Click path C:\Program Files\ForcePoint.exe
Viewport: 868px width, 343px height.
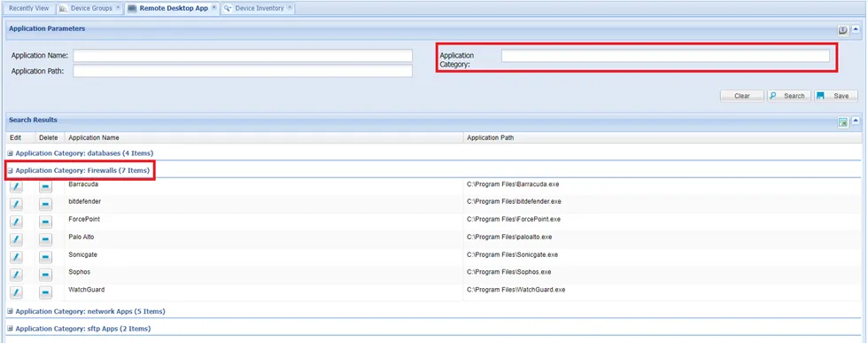tap(514, 220)
